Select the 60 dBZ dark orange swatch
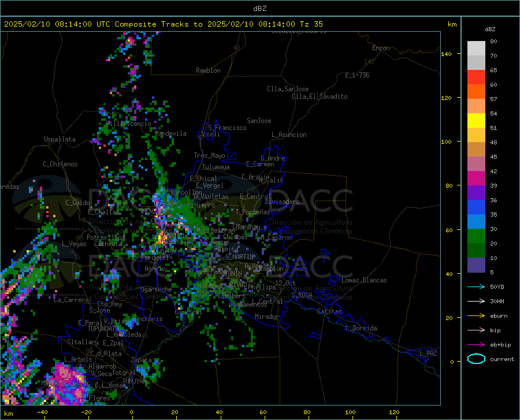The width and height of the screenshot is (520, 420). [x=476, y=92]
